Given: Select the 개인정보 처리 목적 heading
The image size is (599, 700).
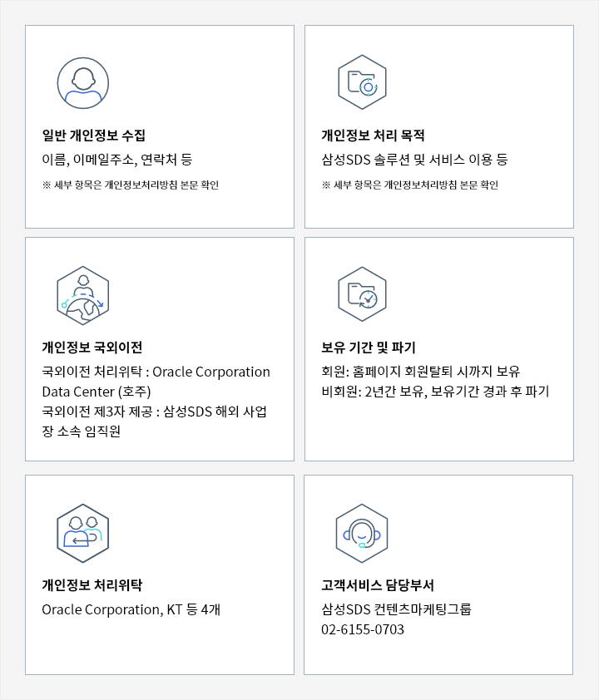Looking at the screenshot, I should (373, 136).
